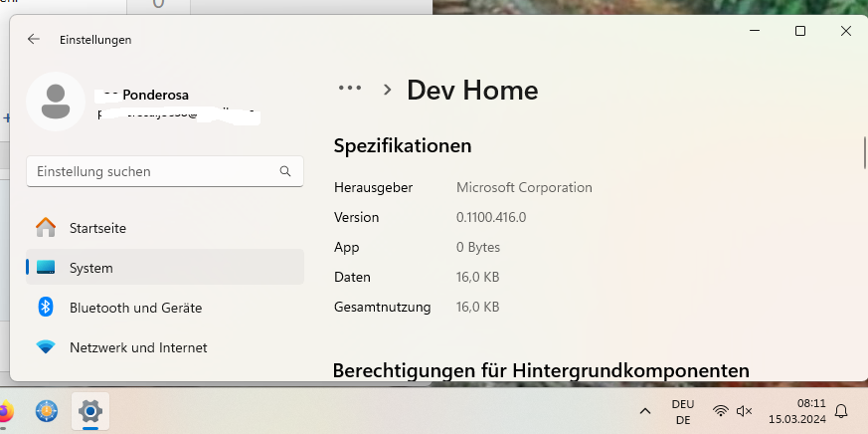This screenshot has height=434, width=868.
Task: Open the clock and date calendar
Action: [x=797, y=410]
